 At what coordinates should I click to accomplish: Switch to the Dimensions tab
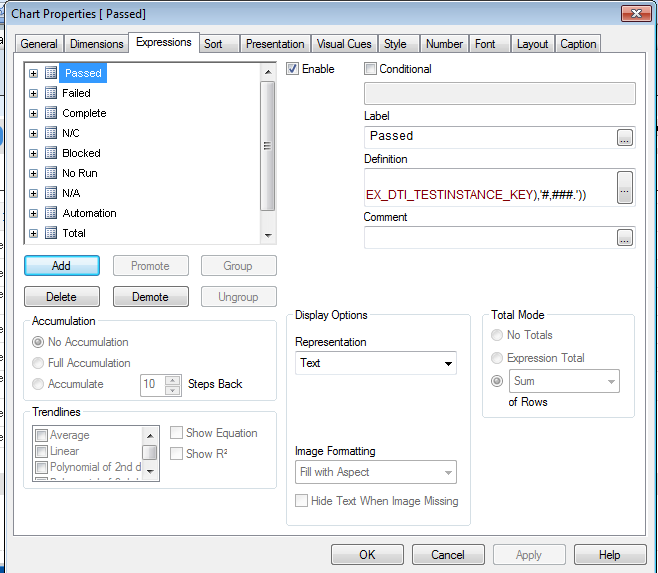point(97,44)
